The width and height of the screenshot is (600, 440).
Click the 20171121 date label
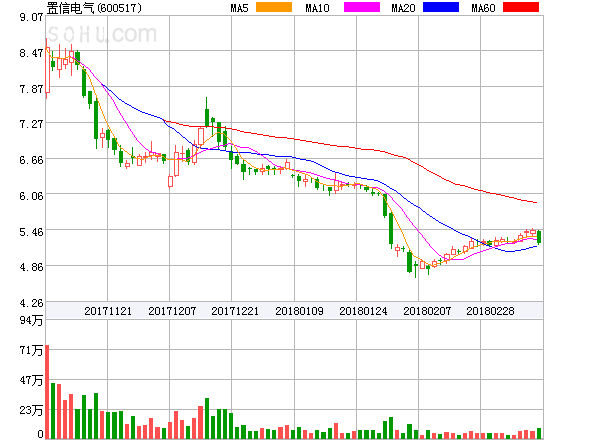click(108, 311)
